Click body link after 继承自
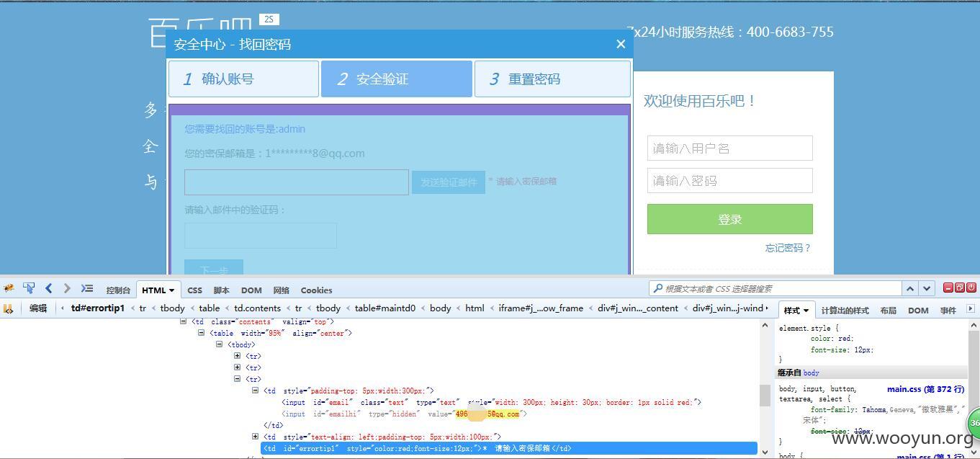Viewport: 980px width, 459px height. click(812, 373)
